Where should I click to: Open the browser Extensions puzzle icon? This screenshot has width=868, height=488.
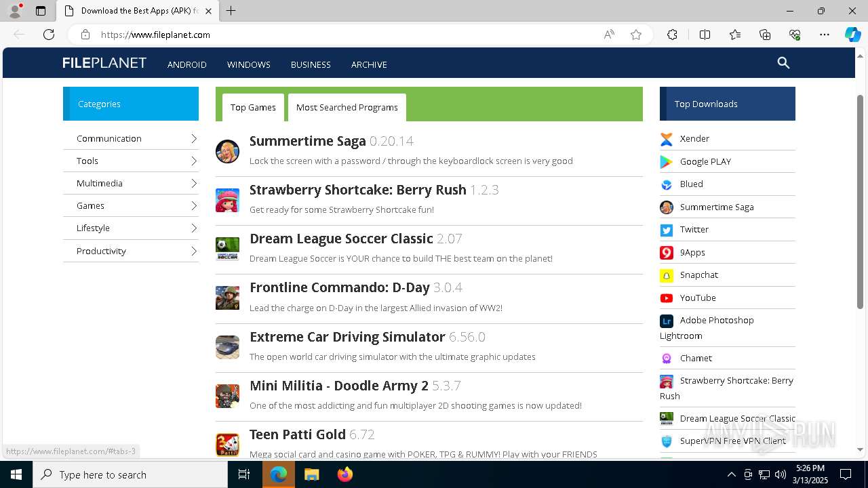(x=672, y=35)
